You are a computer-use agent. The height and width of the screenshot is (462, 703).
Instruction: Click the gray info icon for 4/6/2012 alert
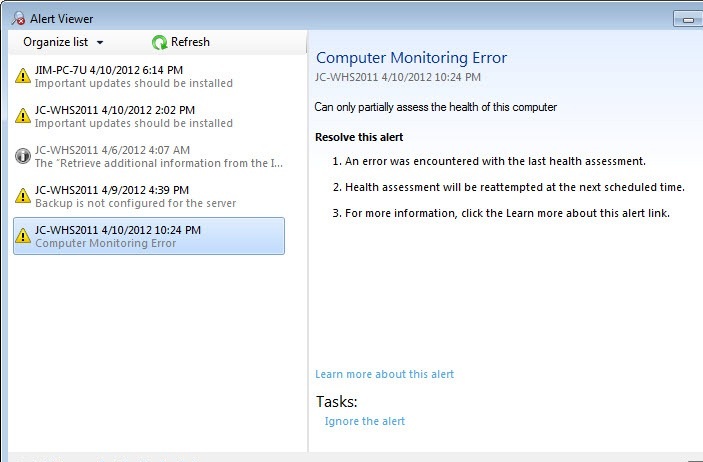click(x=23, y=156)
